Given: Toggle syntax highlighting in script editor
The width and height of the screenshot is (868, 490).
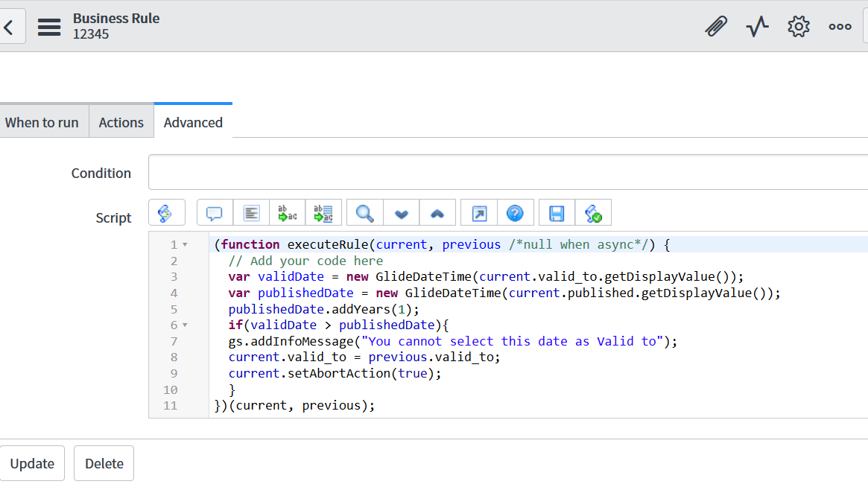Looking at the screenshot, I should point(167,213).
